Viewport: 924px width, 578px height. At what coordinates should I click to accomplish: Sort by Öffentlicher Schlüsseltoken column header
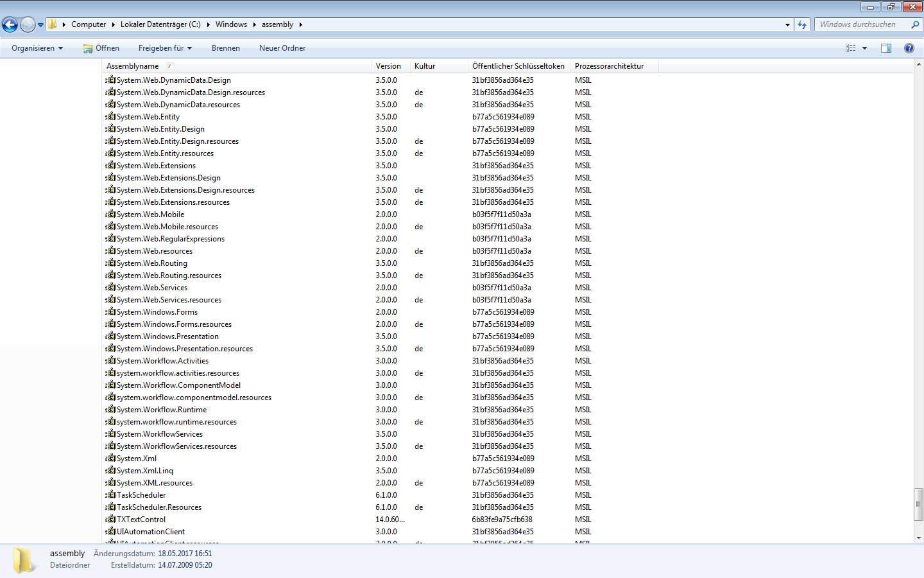(519, 66)
